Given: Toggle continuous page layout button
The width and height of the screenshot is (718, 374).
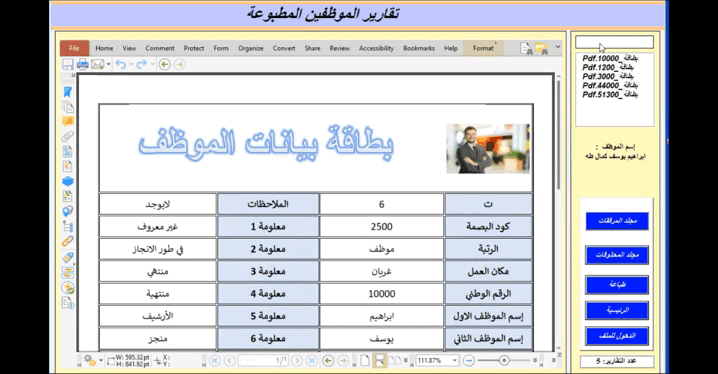Looking at the screenshot, I should tap(380, 361).
